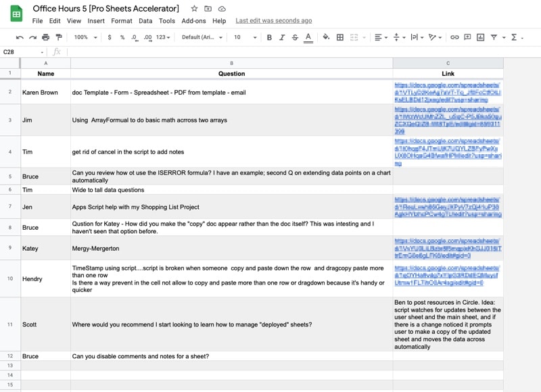Open text wrapping dropdown
The image size is (541, 392).
pyautogui.click(x=417, y=37)
